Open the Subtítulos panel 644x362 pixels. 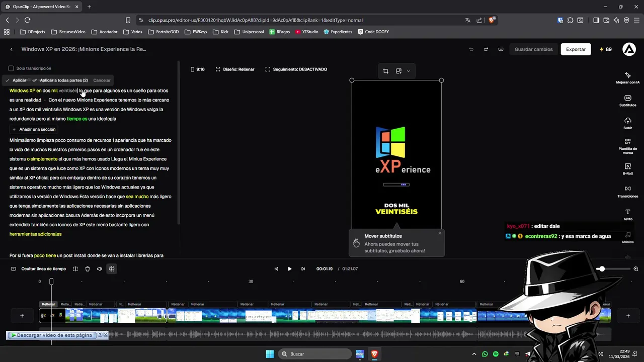(627, 101)
